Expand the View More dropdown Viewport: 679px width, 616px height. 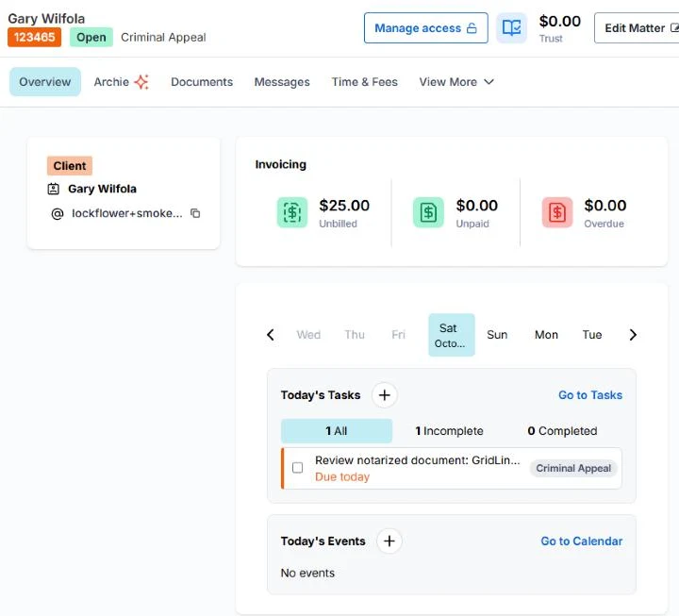click(456, 82)
